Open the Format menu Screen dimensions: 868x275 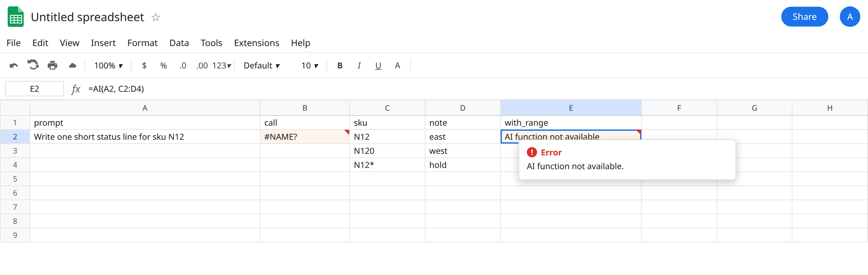point(142,43)
